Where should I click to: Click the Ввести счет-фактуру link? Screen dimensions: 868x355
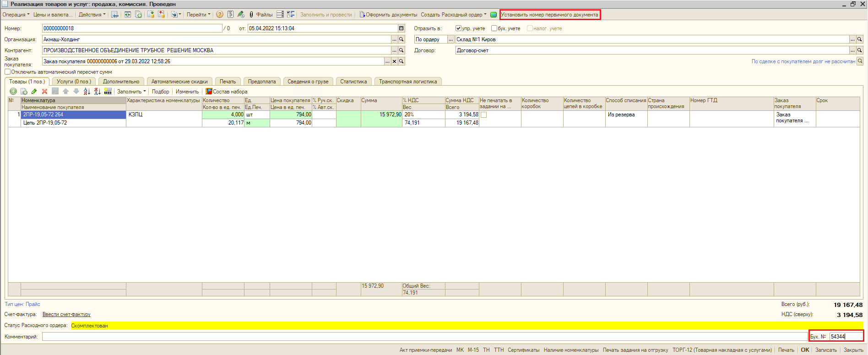(66, 315)
